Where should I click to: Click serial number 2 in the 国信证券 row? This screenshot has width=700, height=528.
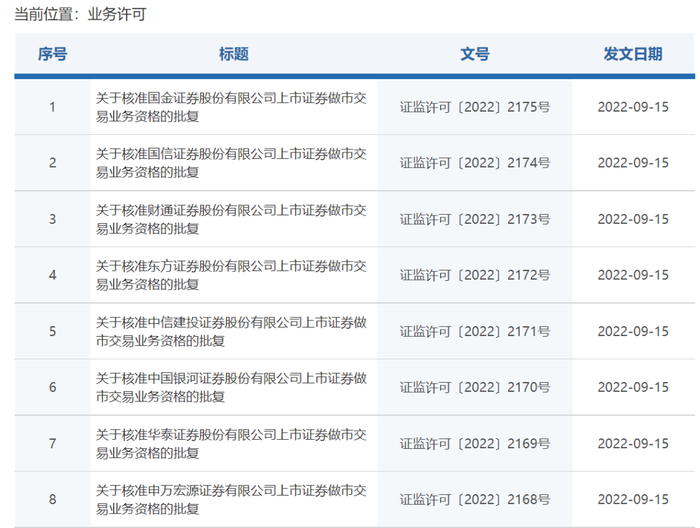coord(53,163)
